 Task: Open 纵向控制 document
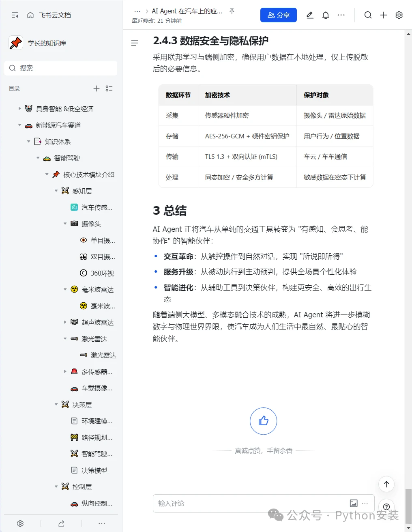pyautogui.click(x=97, y=503)
